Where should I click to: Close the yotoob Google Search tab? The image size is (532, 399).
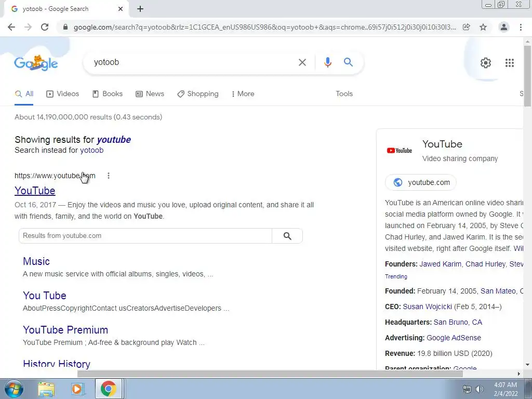[121, 9]
